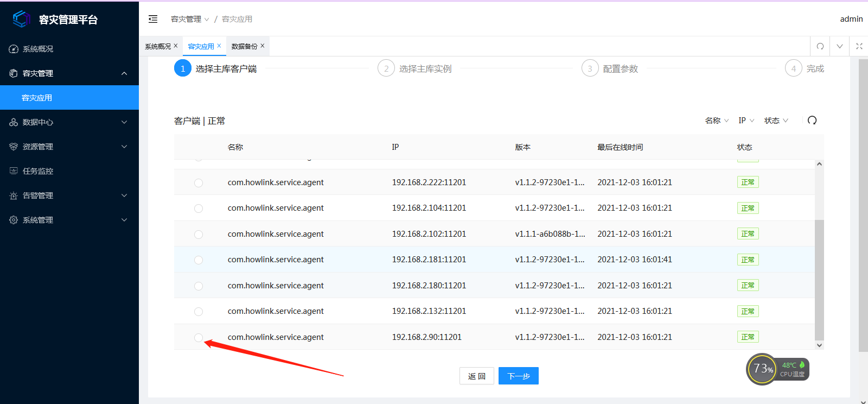Select client radio for 192.168.2.180:11201
The image size is (868, 404).
pos(199,286)
